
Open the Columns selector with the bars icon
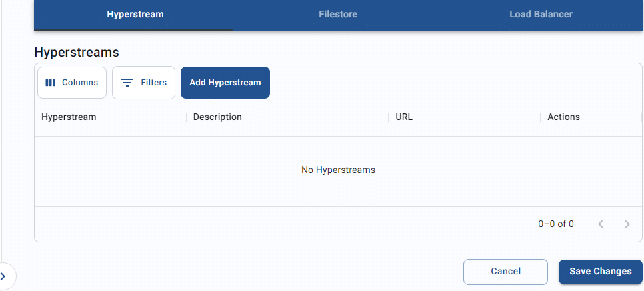point(72,83)
